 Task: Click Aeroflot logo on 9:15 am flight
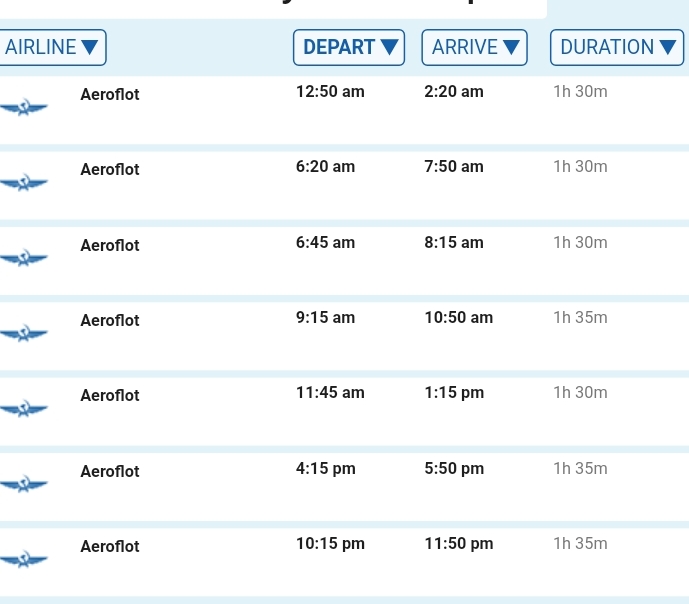24,334
